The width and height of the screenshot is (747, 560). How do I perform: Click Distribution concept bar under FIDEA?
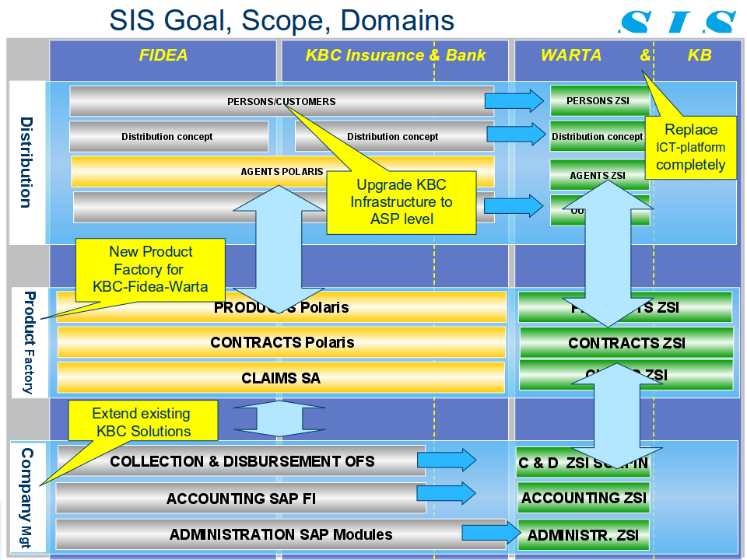[x=169, y=136]
